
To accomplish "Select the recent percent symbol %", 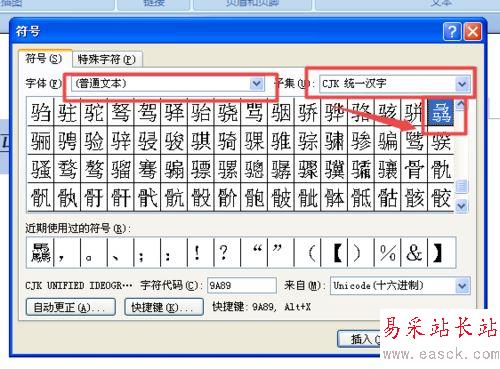I will (387, 252).
